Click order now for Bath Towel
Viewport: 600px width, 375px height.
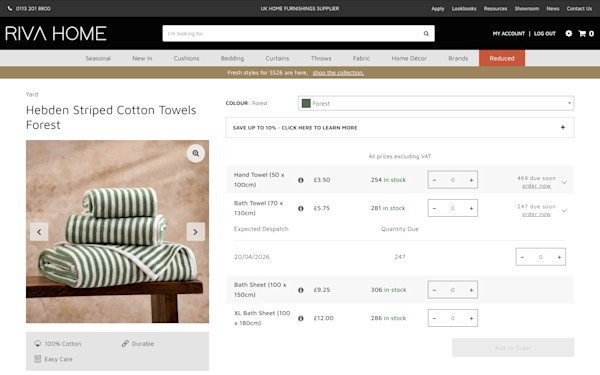click(x=536, y=214)
